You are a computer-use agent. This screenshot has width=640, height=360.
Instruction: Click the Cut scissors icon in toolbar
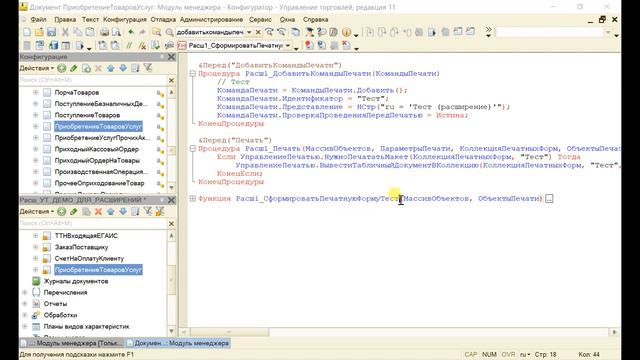point(65,32)
